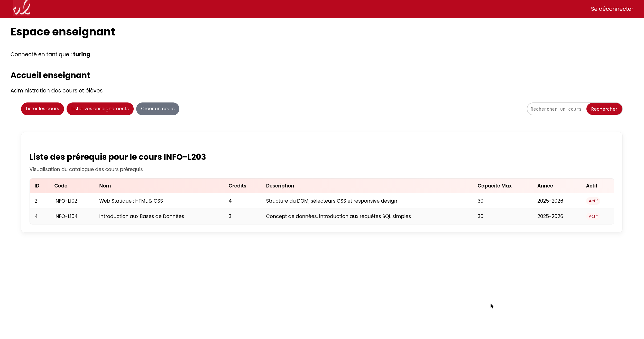This screenshot has width=644, height=339.
Task: Click the Description column header
Action: [x=280, y=186]
